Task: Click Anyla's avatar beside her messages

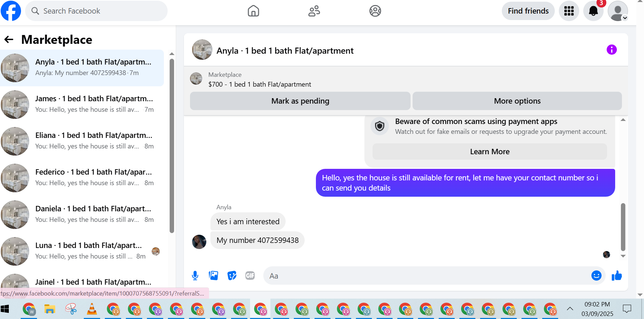Action: pyautogui.click(x=199, y=242)
